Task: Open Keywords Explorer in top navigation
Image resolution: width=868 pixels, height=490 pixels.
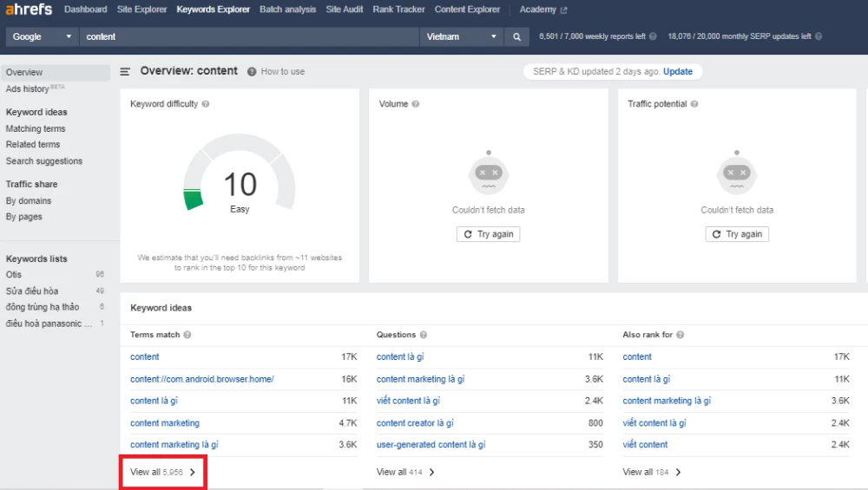Action: [x=214, y=10]
